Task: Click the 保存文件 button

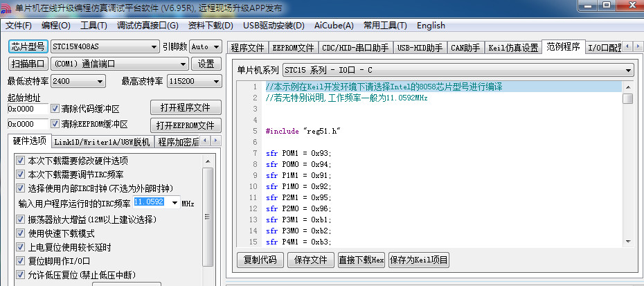Action: pyautogui.click(x=310, y=260)
